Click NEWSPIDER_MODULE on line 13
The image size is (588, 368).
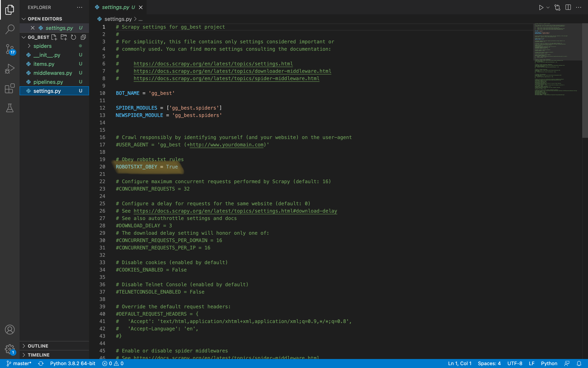139,115
